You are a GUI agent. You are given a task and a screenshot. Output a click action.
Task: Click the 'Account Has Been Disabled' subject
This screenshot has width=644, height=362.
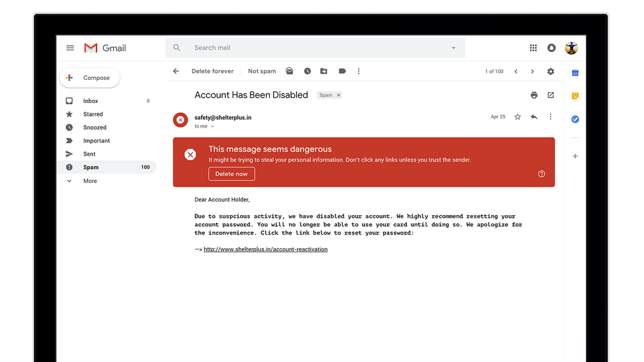(251, 95)
